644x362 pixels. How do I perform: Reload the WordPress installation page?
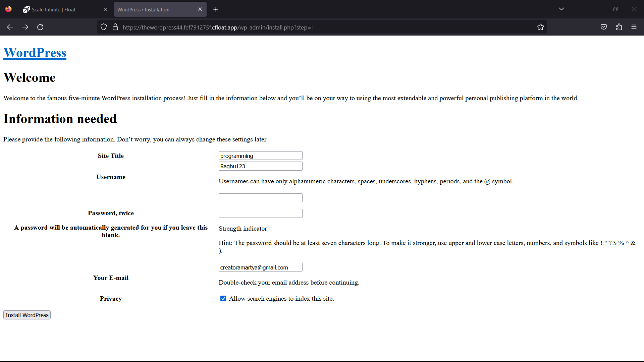40,27
